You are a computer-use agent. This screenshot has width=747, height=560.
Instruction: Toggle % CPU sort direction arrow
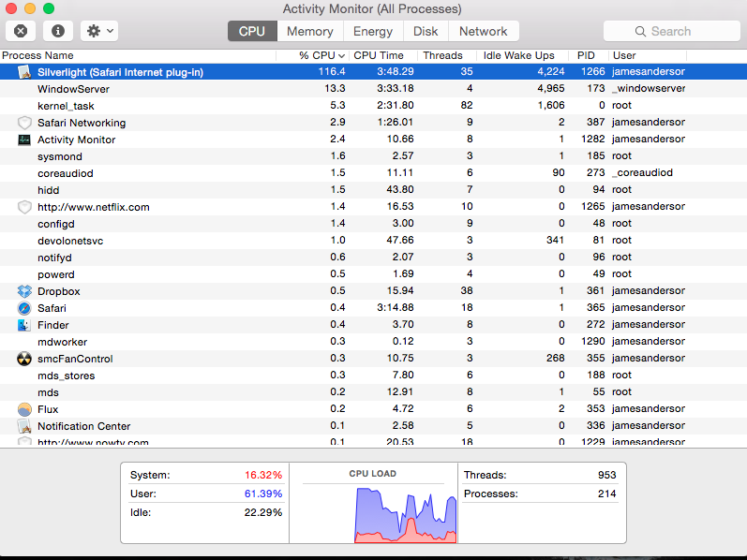tap(341, 56)
